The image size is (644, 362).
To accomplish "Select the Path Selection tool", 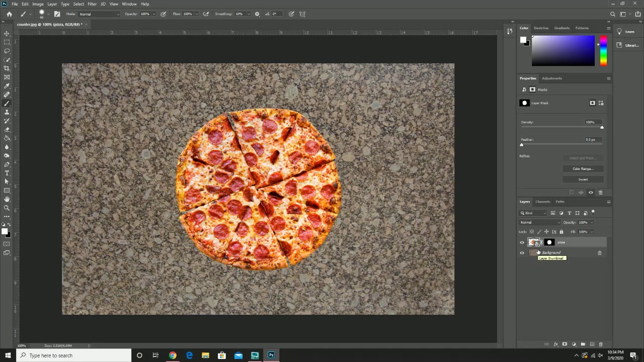I will (x=7, y=182).
